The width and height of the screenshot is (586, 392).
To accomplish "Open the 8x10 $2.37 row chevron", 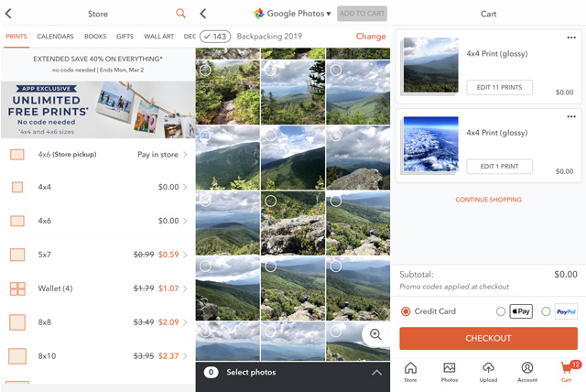I will 185,356.
